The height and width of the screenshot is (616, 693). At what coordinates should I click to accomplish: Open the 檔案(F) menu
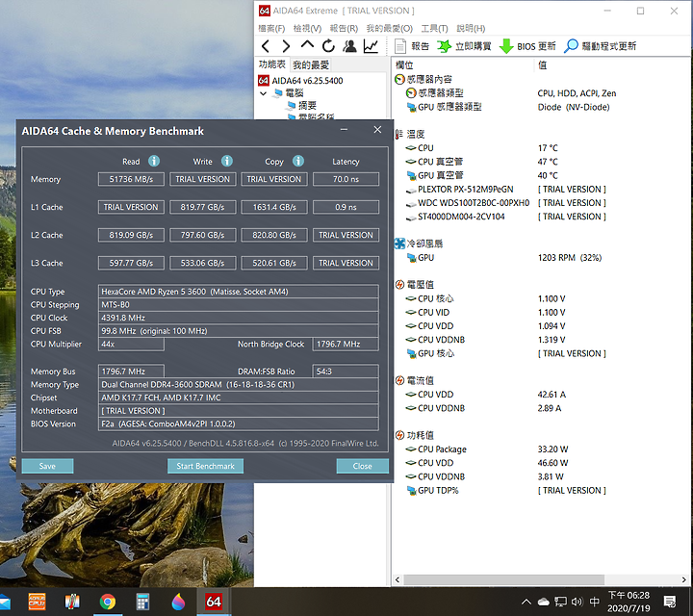pos(271,28)
